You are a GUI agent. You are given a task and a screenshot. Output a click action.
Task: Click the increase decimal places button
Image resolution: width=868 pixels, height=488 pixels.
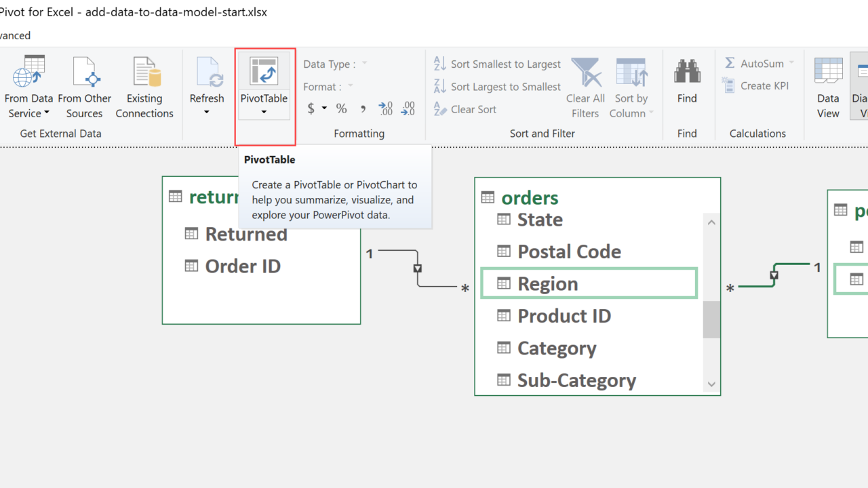[385, 108]
